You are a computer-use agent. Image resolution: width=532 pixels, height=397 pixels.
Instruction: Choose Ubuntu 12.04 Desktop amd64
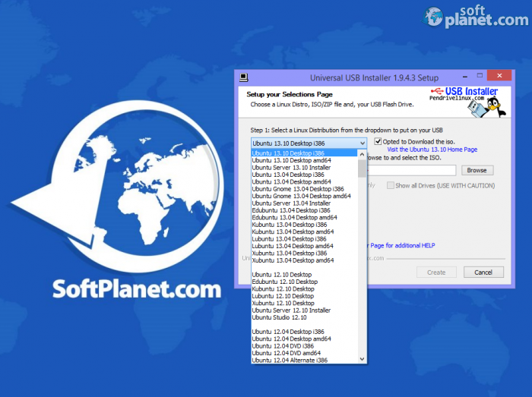pyautogui.click(x=304, y=339)
